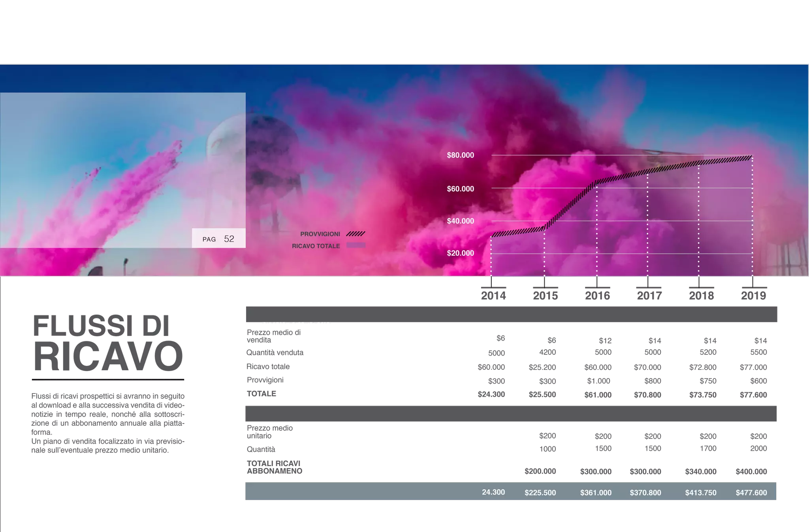Click the $60.000 axis label
809x532 pixels.
coord(460,189)
